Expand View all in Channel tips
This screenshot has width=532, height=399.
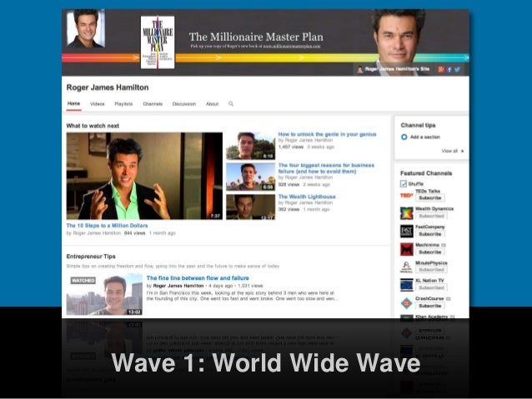[453, 151]
